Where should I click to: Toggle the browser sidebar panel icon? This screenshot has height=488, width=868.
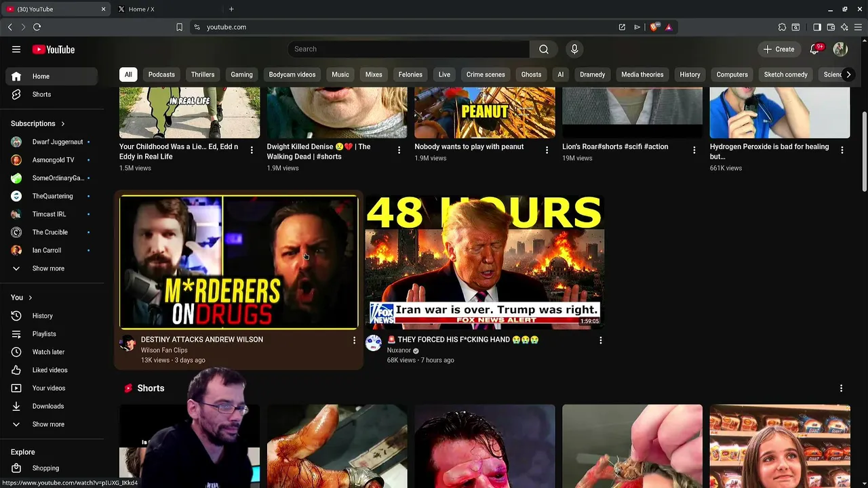(817, 27)
